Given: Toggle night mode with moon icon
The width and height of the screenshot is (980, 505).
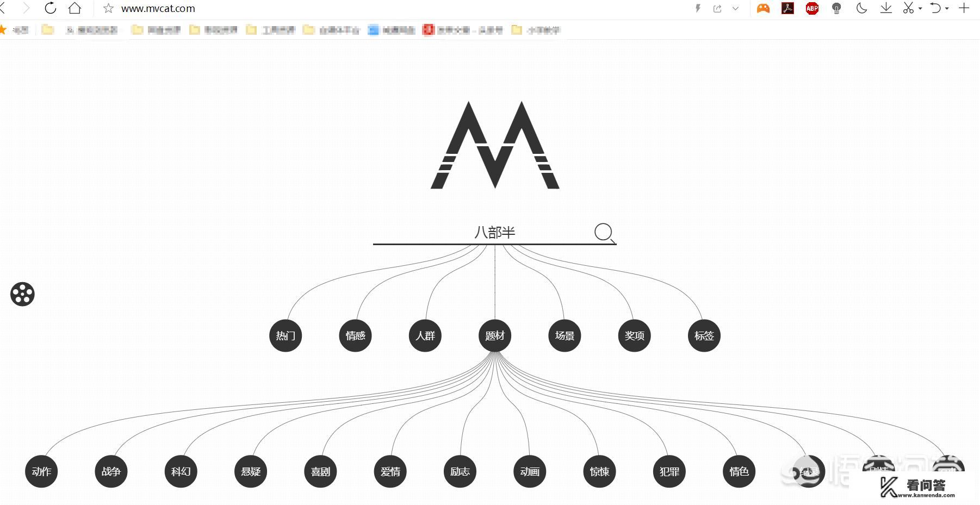Looking at the screenshot, I should 861,8.
